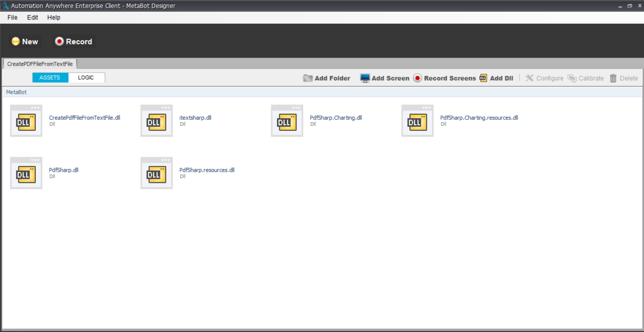Image resolution: width=644 pixels, height=332 pixels.
Task: Click the PdfSharp.dll file name
Action: 64,170
